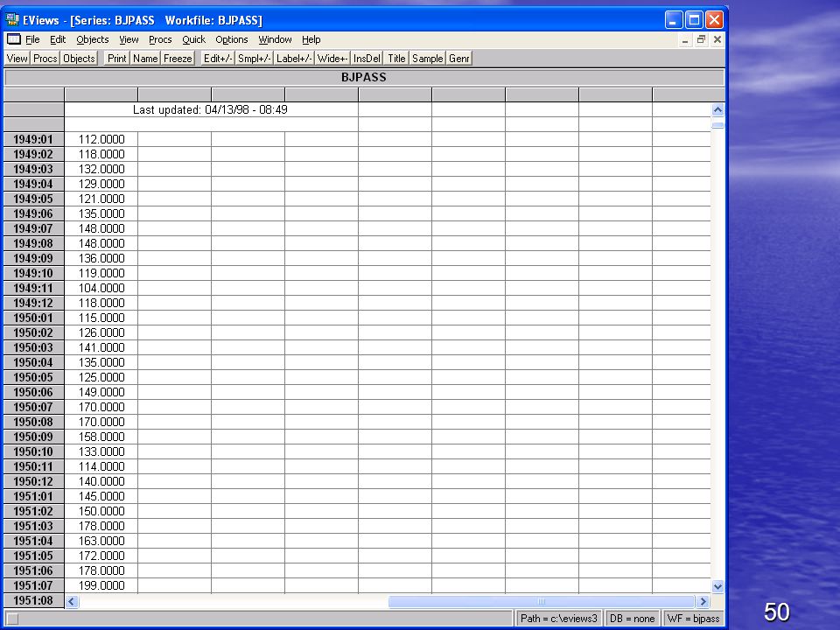The height and width of the screenshot is (630, 840).
Task: Select cell value 112.0000
Action: point(101,139)
